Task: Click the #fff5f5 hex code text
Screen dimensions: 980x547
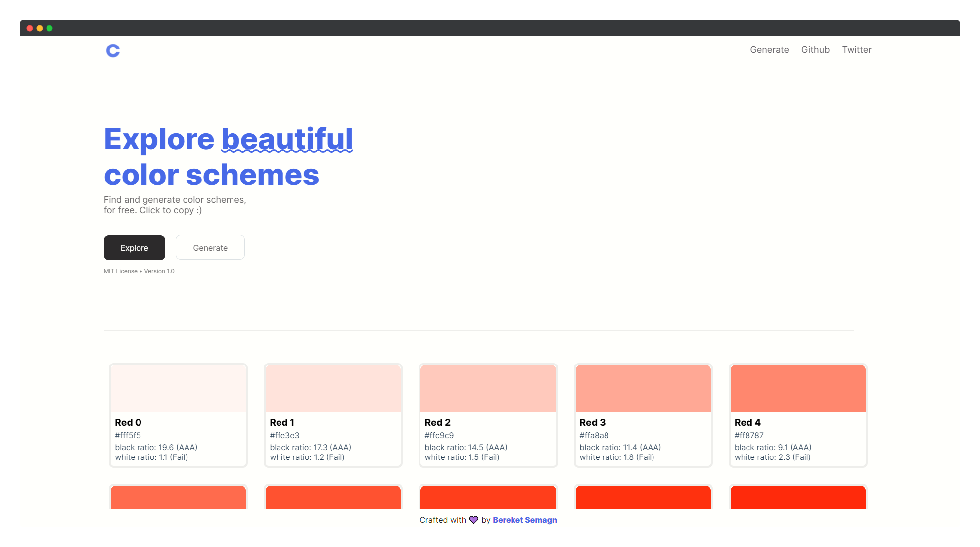Action: pyautogui.click(x=128, y=435)
